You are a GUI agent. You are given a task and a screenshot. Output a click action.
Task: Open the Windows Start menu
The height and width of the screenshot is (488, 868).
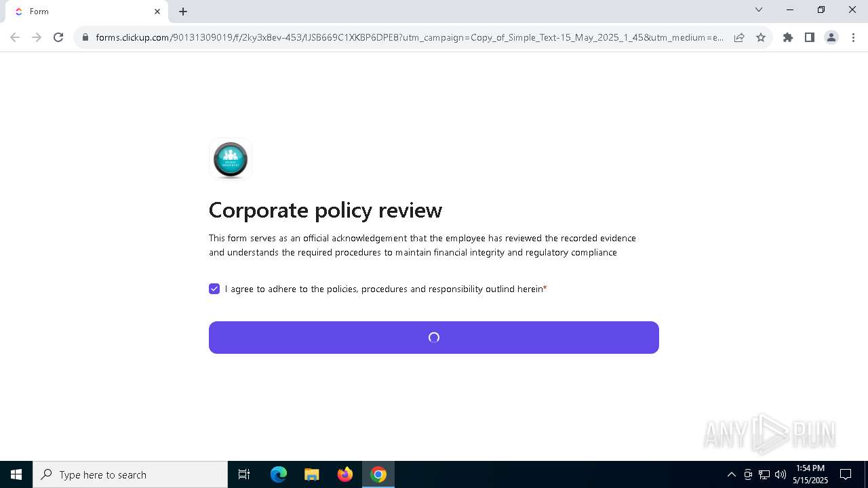click(x=16, y=474)
